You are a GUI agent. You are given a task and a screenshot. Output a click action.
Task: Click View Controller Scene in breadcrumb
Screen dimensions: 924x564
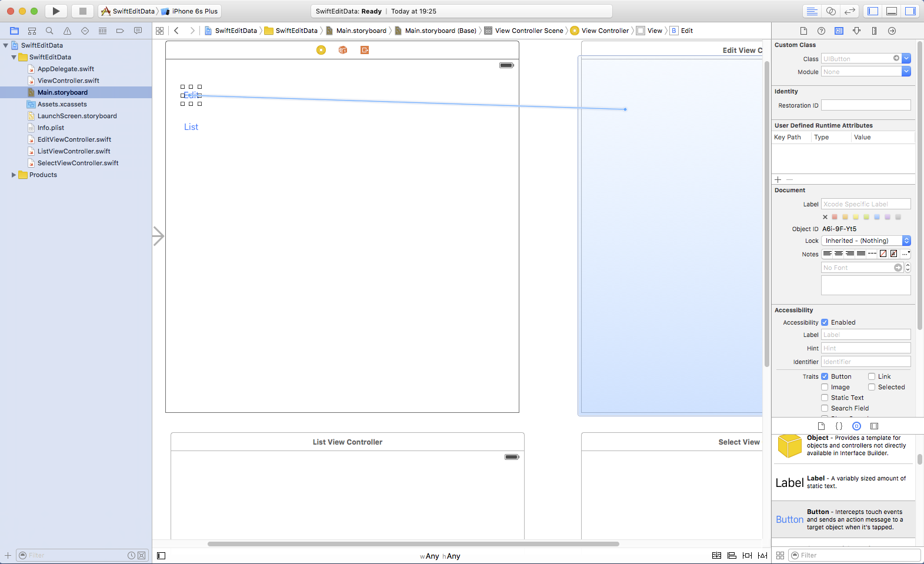529,31
